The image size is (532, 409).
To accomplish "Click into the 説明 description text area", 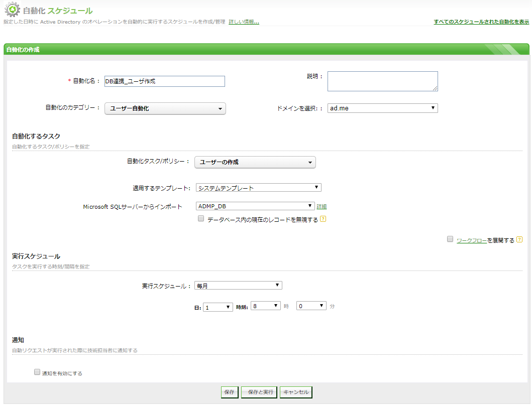I will tap(383, 81).
